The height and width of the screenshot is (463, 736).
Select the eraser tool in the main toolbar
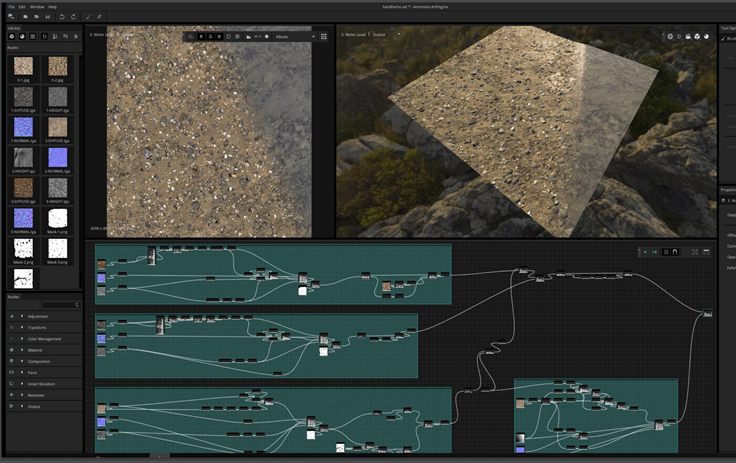[100, 17]
